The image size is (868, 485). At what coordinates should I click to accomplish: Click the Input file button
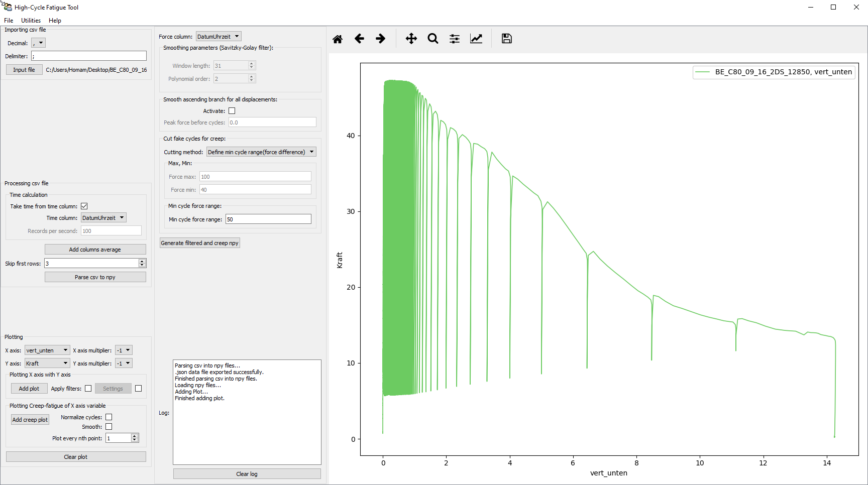(24, 70)
